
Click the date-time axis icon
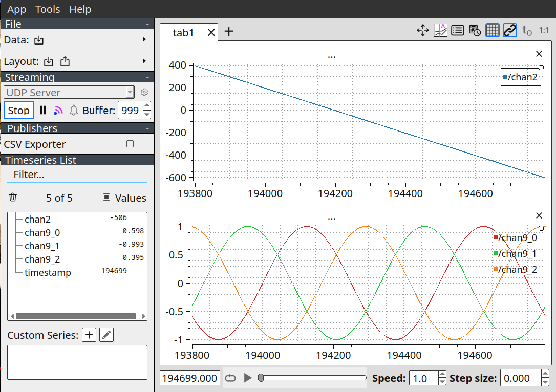[475, 31]
